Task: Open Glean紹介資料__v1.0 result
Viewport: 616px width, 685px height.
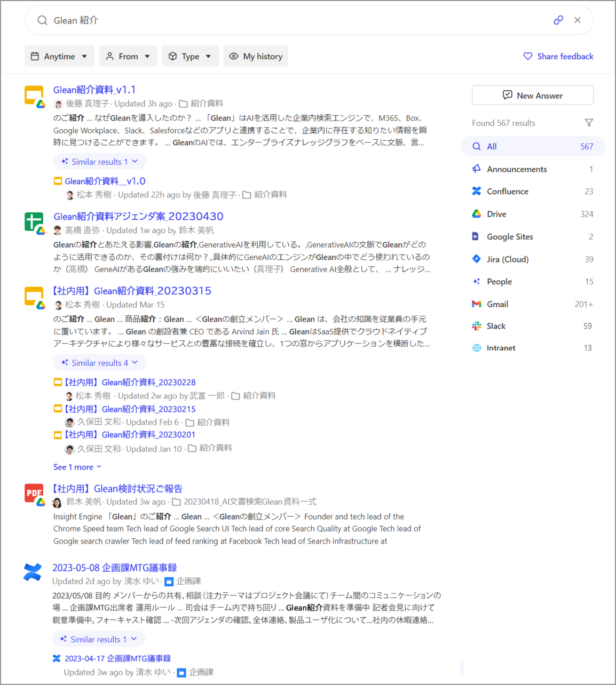Action: click(105, 181)
